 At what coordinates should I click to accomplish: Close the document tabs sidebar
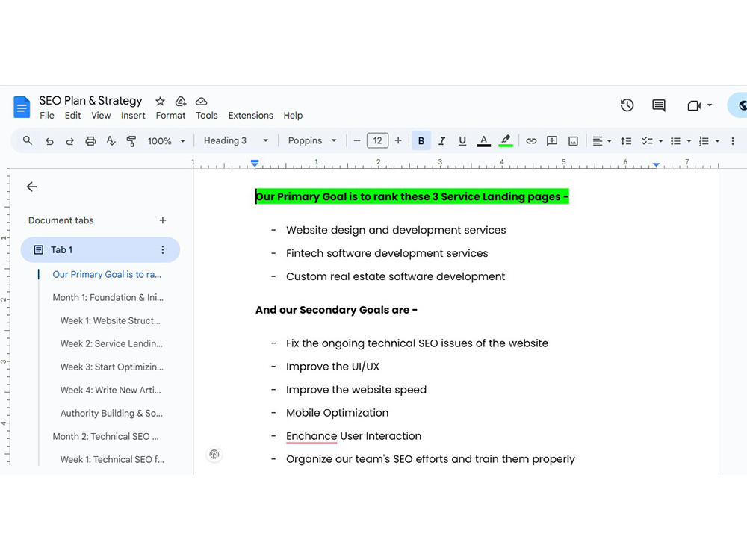pos(31,187)
